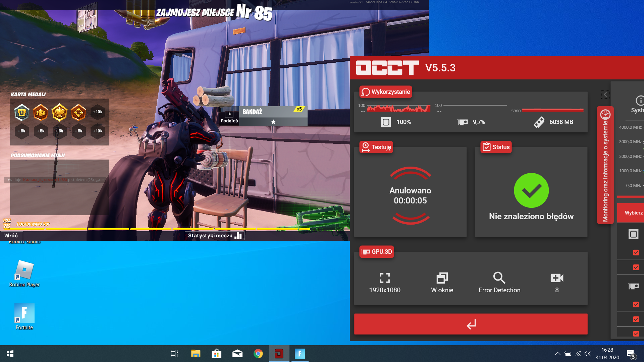
Task: Click the GPU usage icon beside 9,7%
Action: pyautogui.click(x=463, y=122)
